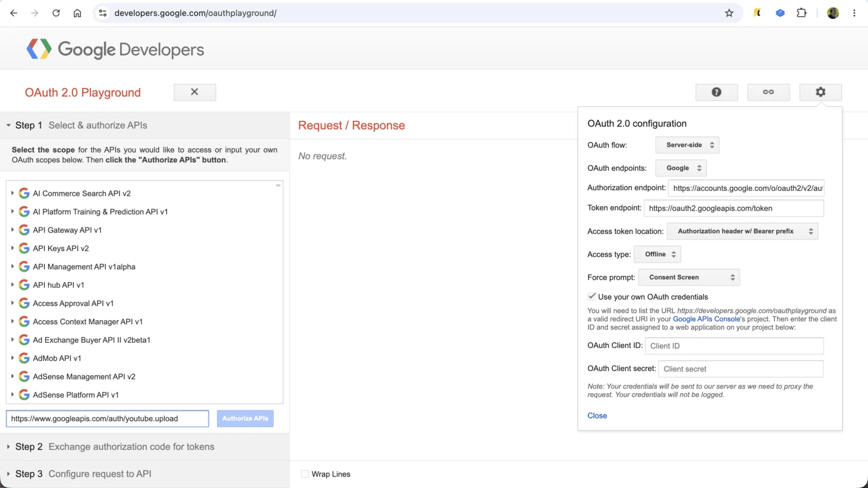Enable the Wrap Lines checkbox
This screenshot has height=488, width=868.
click(x=305, y=474)
